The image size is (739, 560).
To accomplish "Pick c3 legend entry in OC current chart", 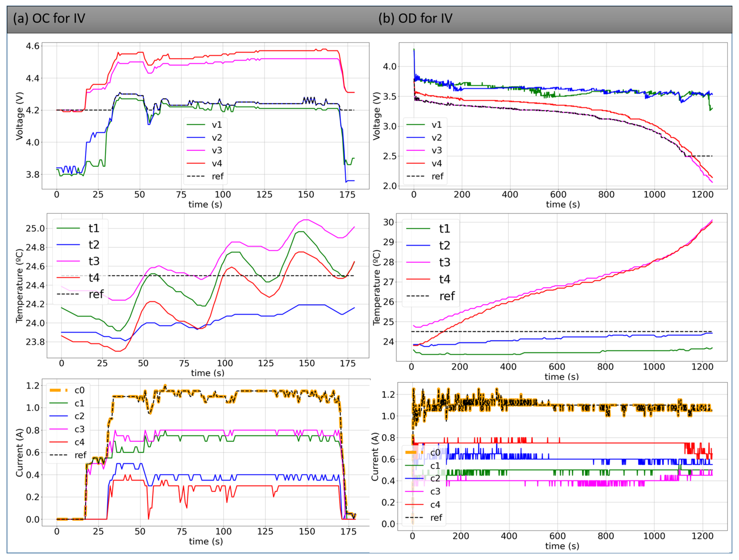I will tap(67, 429).
